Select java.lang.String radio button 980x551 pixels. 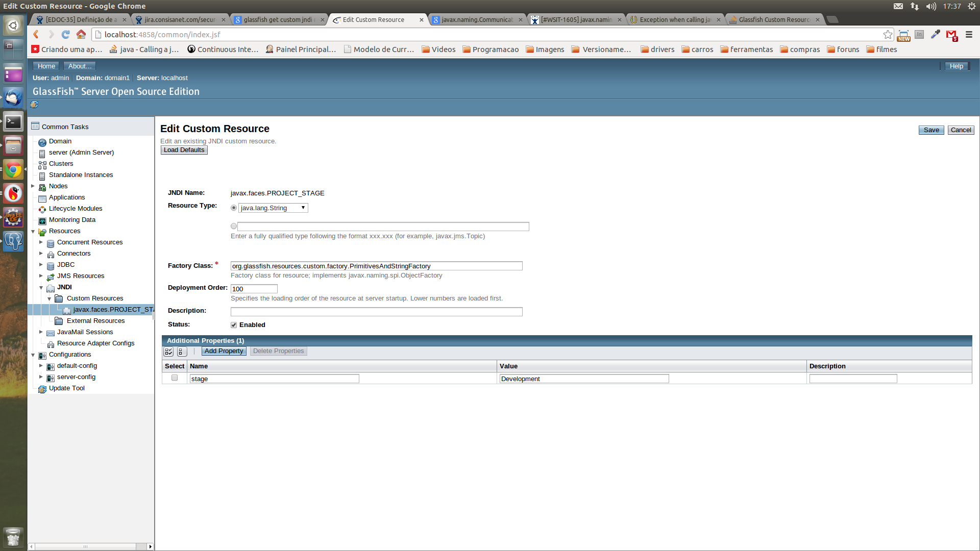pos(234,208)
